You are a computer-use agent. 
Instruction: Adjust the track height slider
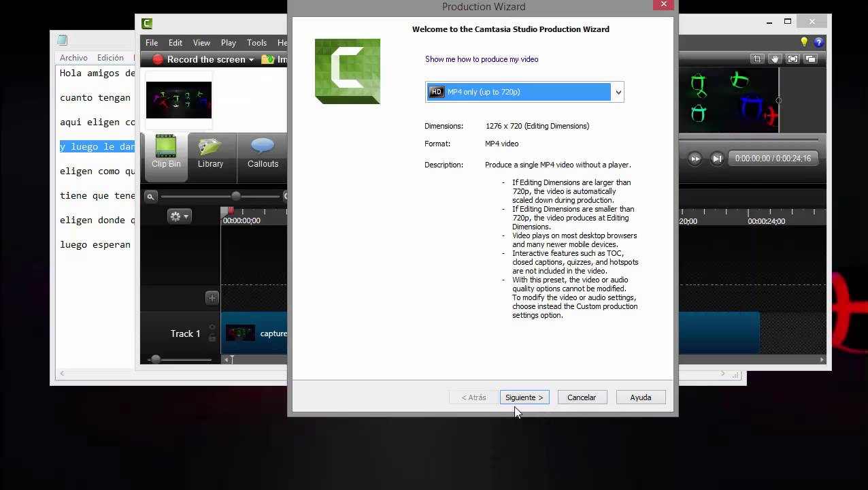[155, 359]
